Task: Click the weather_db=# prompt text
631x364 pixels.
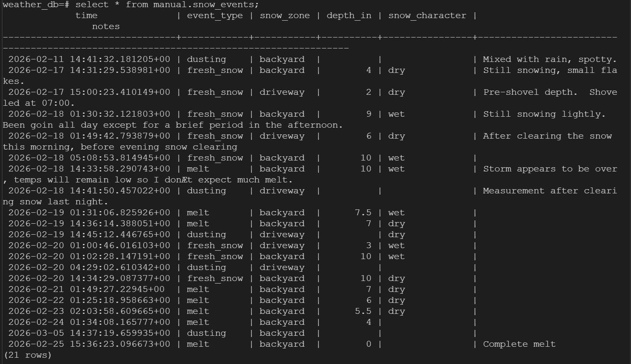Action: [36, 5]
